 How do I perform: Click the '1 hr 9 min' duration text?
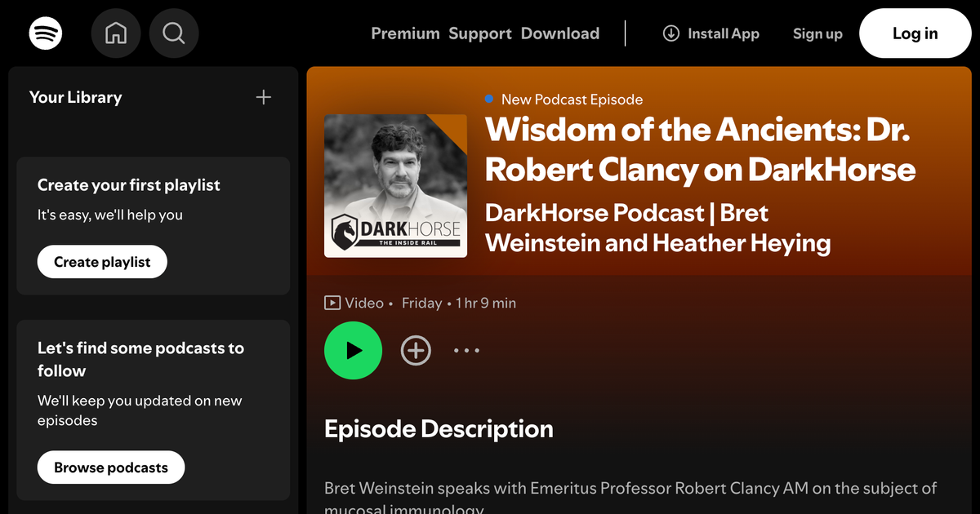(486, 303)
